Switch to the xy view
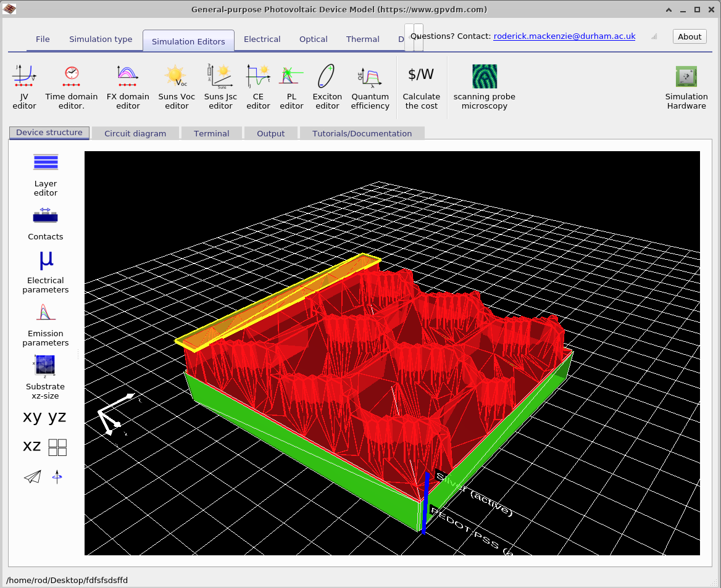721x588 pixels. pyautogui.click(x=31, y=416)
